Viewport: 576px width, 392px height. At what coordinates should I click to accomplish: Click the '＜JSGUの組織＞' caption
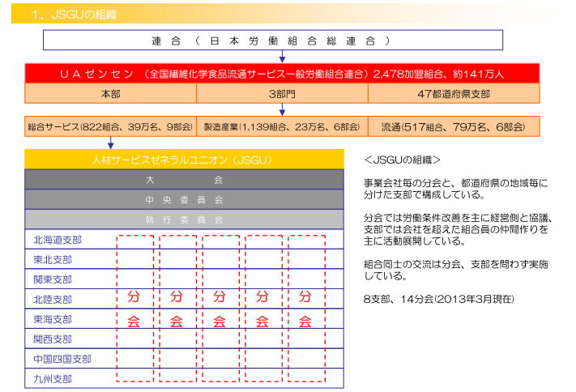(x=402, y=160)
